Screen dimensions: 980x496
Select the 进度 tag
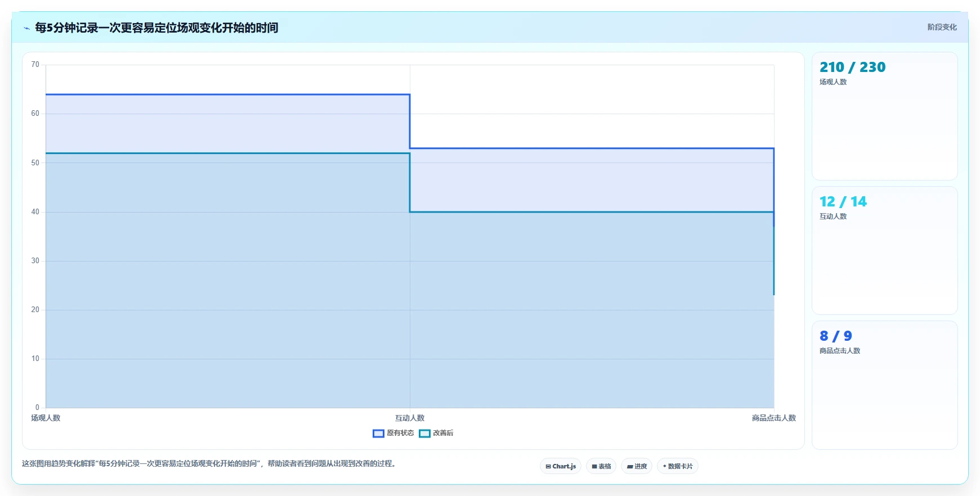(637, 466)
